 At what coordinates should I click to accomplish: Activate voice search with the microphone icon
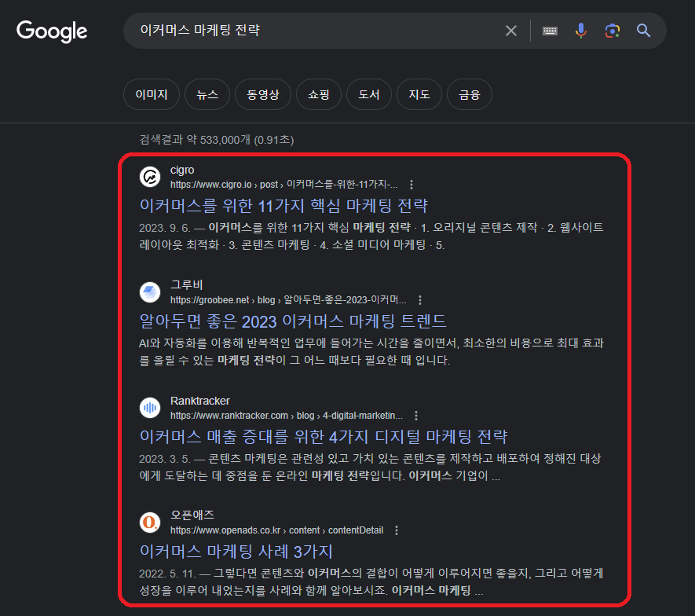pyautogui.click(x=580, y=30)
